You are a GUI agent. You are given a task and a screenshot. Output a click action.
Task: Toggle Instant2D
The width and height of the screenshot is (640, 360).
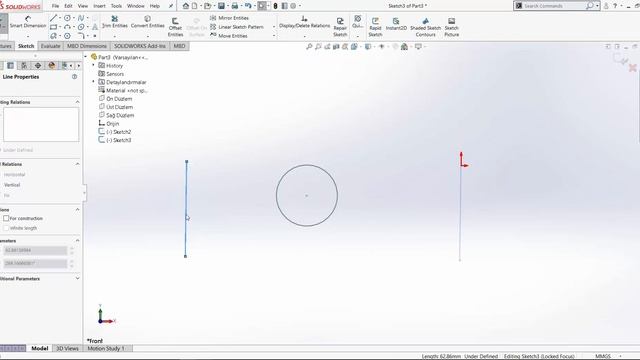[396, 24]
